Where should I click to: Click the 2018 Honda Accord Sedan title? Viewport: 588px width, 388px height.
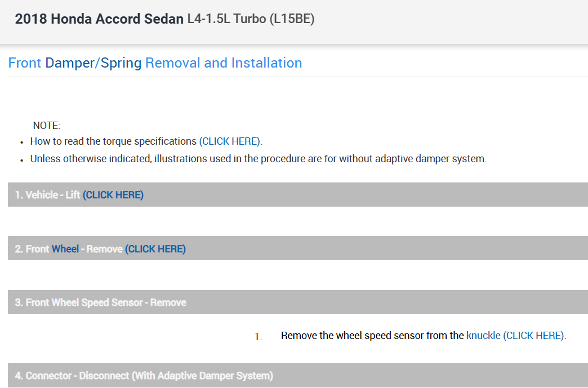pyautogui.click(x=99, y=19)
